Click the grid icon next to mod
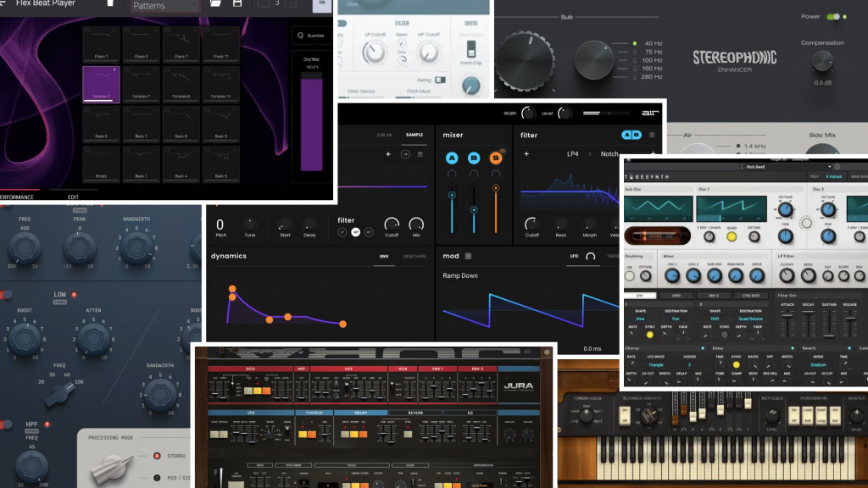Viewport: 868px width, 488px height. [468, 256]
